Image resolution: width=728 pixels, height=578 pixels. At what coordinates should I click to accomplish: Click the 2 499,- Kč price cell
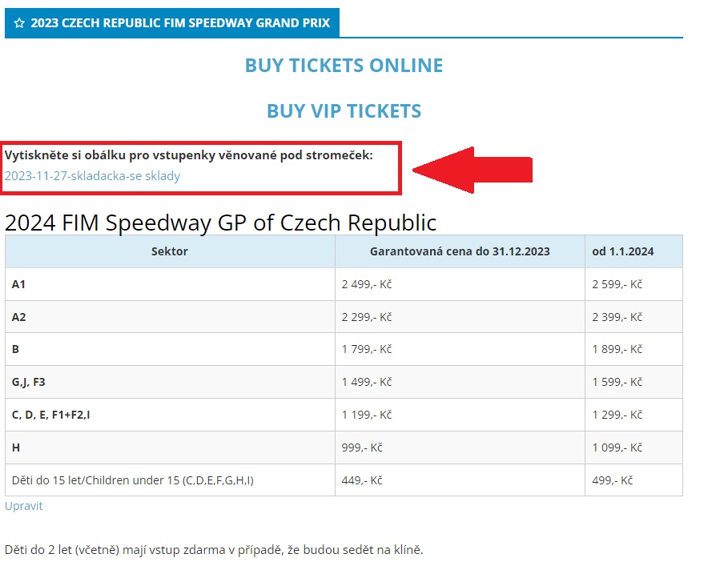point(366,284)
